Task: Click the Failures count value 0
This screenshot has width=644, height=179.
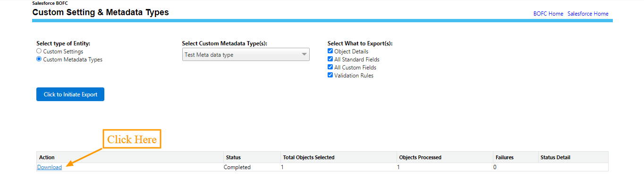Action: point(495,167)
